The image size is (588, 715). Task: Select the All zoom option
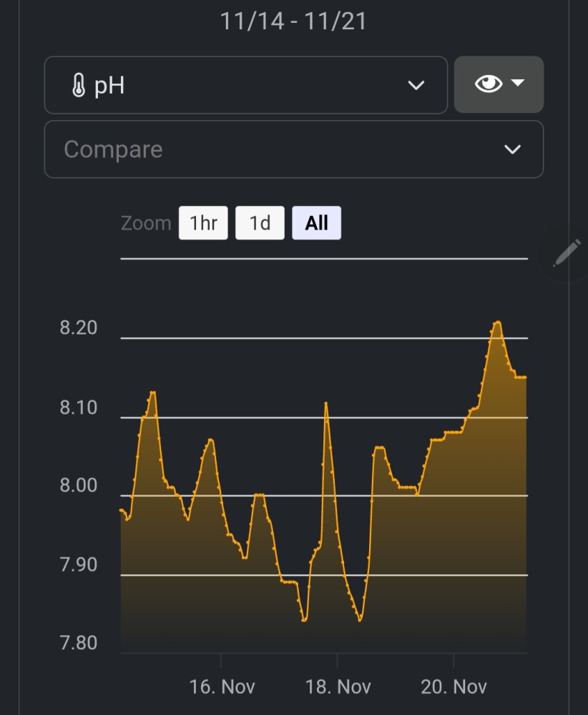316,223
